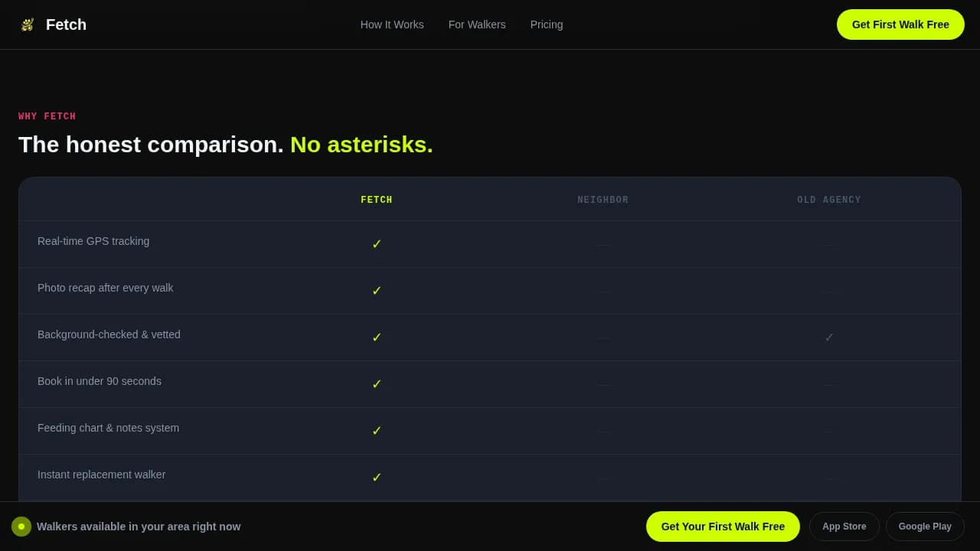Click Get Your First Walk Free button
Image resolution: width=980 pixels, height=551 pixels.
(x=723, y=527)
